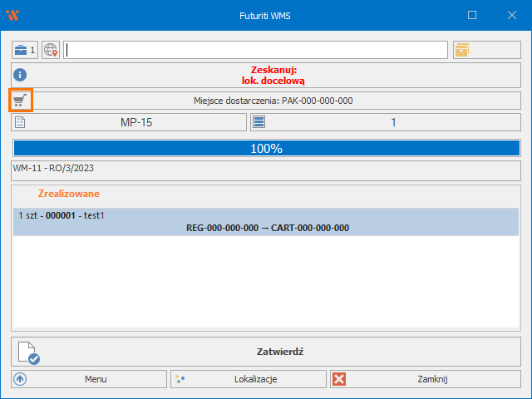Click the Zrealizowane section header
Image resolution: width=532 pixels, height=399 pixels.
69,194
